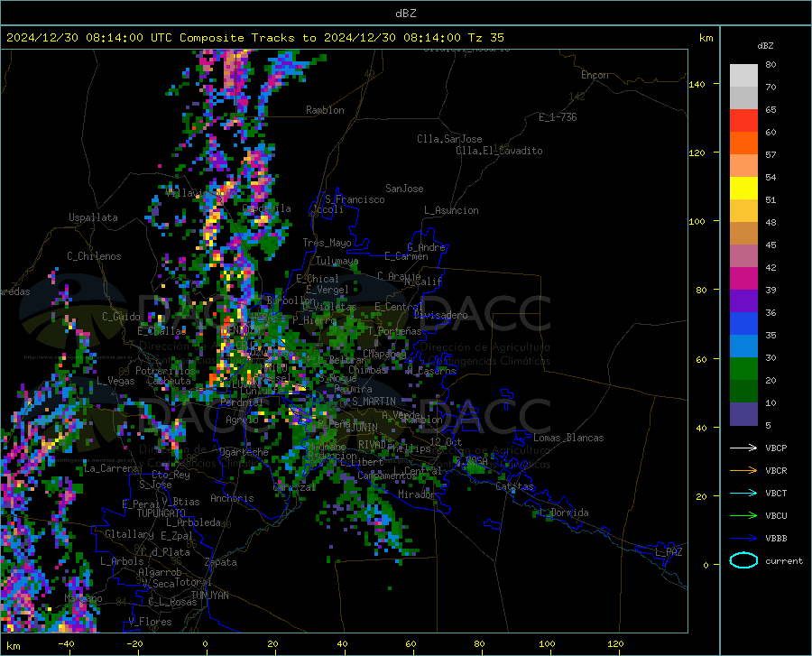Click the S_MARTIN map label
This screenshot has height=656, width=812.
[374, 402]
